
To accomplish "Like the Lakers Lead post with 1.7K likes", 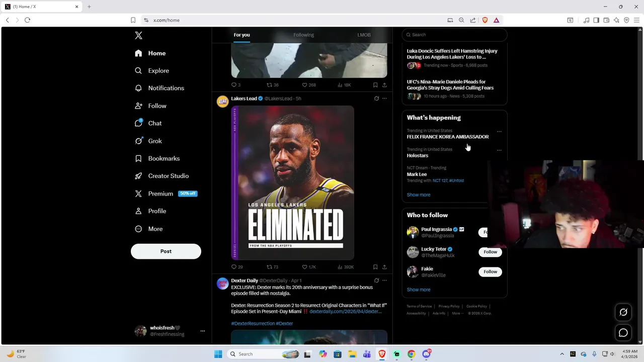I will (x=309, y=267).
